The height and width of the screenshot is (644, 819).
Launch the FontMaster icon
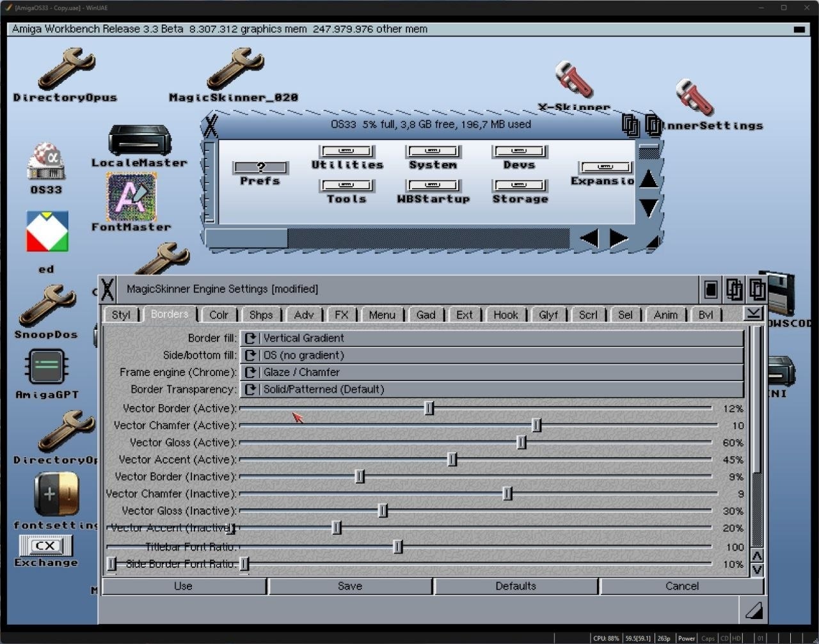pos(131,196)
